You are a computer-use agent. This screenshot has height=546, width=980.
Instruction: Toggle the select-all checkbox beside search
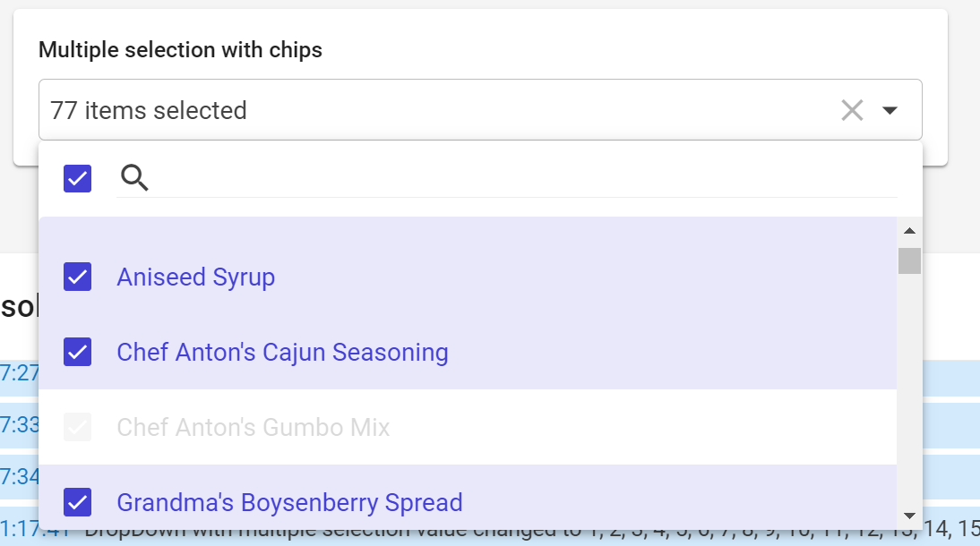[78, 179]
